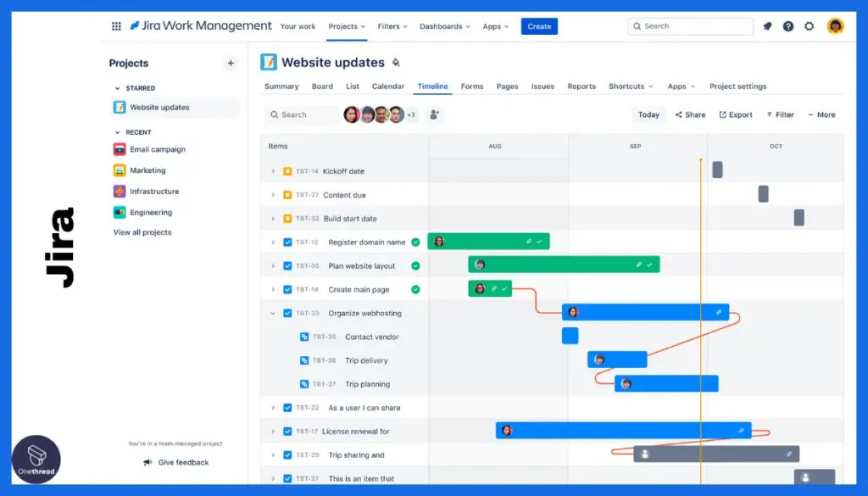Click the Content due milestone icon
This screenshot has width=868, height=496.
[287, 195]
